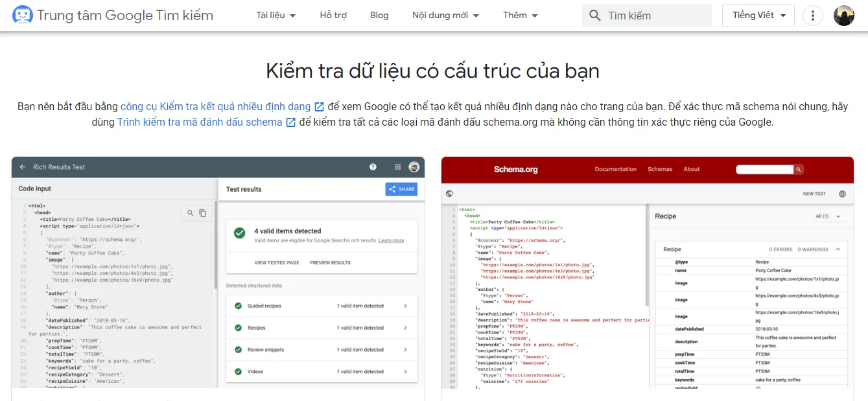Go to the Blog tab
The width and height of the screenshot is (868, 401).
coord(379,16)
